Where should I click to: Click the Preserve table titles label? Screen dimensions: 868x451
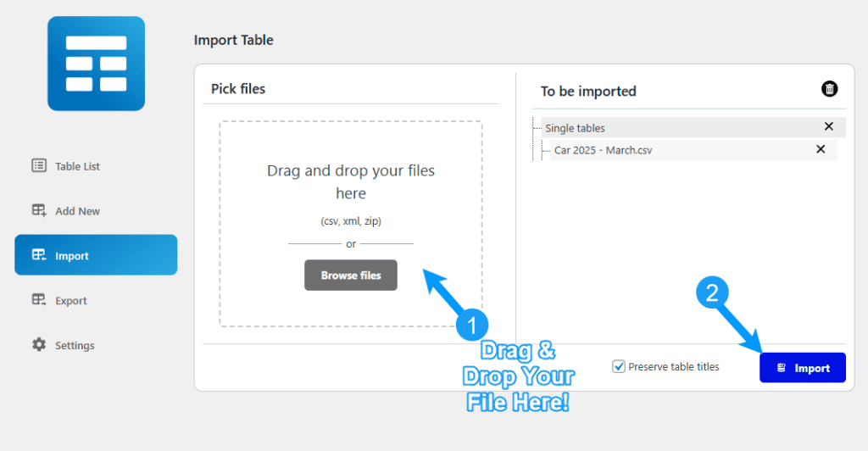[674, 367]
